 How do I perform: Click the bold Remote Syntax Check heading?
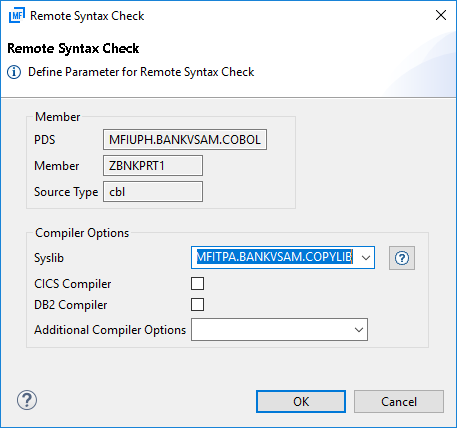pos(73,48)
